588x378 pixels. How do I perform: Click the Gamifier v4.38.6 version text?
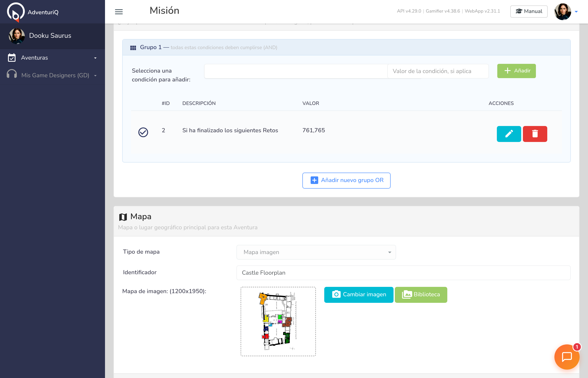(x=443, y=11)
